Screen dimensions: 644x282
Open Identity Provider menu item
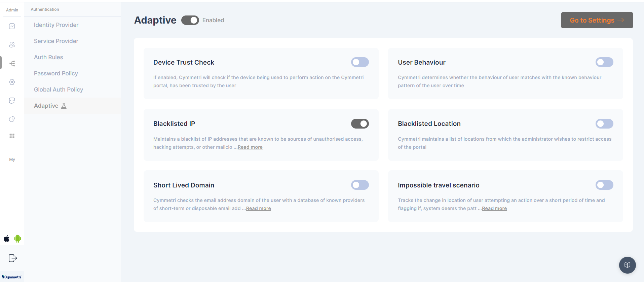[x=56, y=25]
